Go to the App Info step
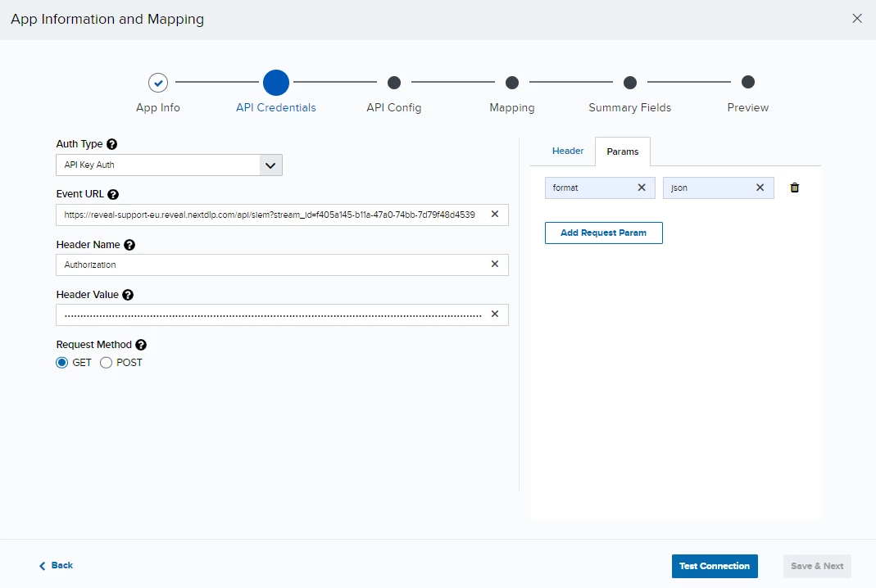Viewport: 876px width, 588px height. tap(158, 83)
